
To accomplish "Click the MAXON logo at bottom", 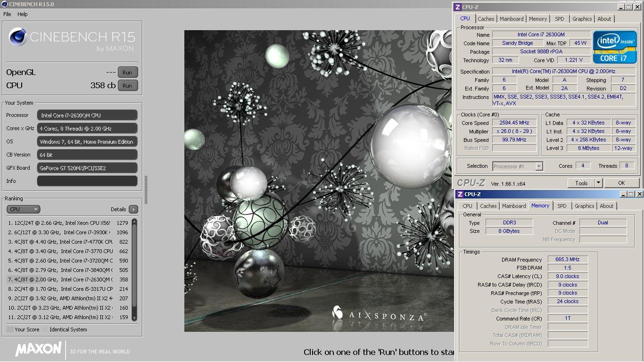I will 38,349.
